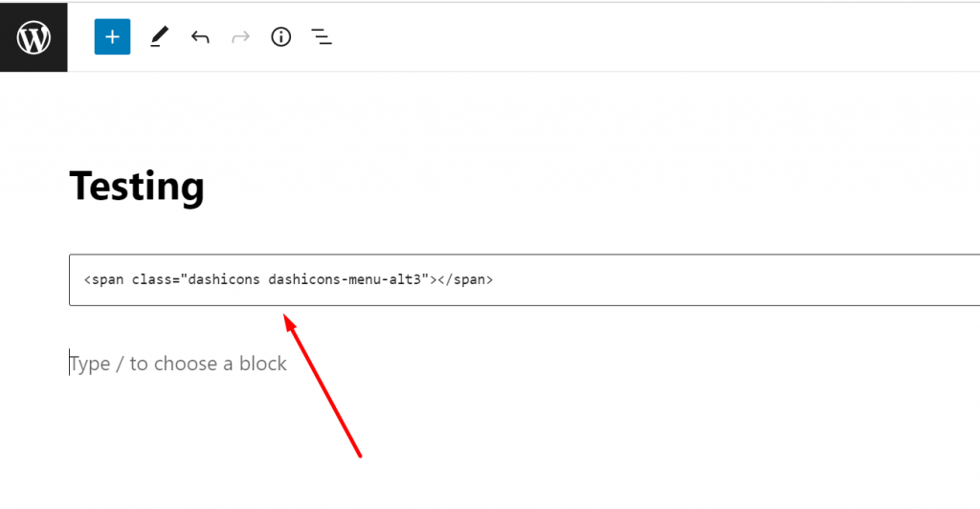Click the Testing post title

click(137, 187)
